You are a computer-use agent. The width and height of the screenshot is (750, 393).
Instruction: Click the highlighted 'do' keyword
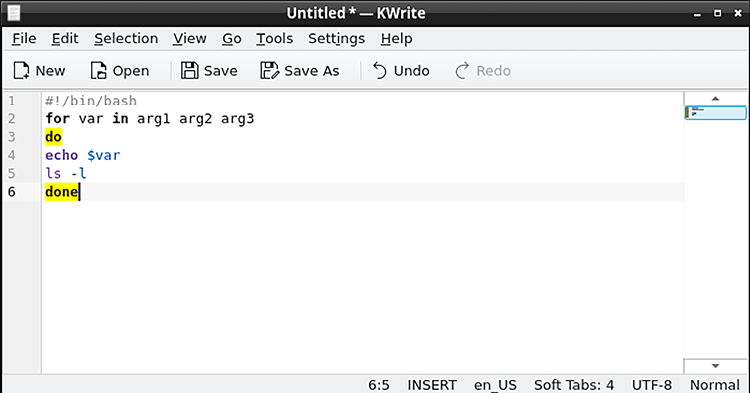coord(53,137)
